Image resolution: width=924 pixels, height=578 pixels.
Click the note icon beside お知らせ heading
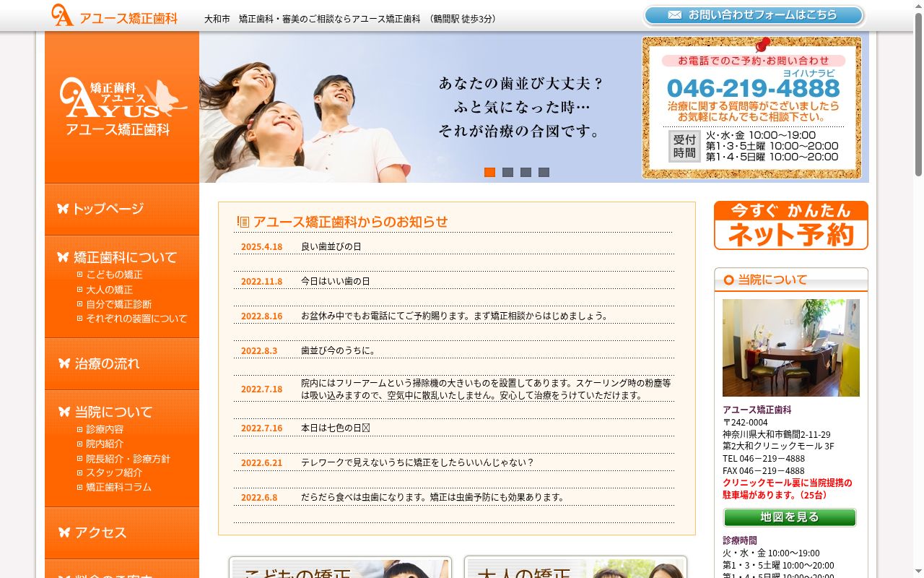(243, 222)
